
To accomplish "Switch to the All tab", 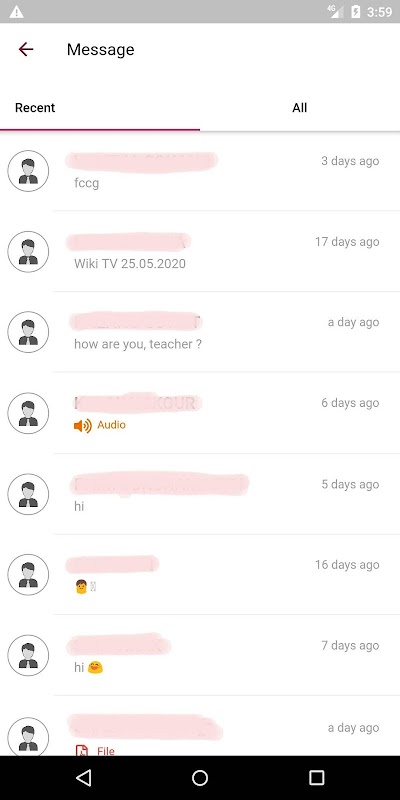I will tap(299, 108).
